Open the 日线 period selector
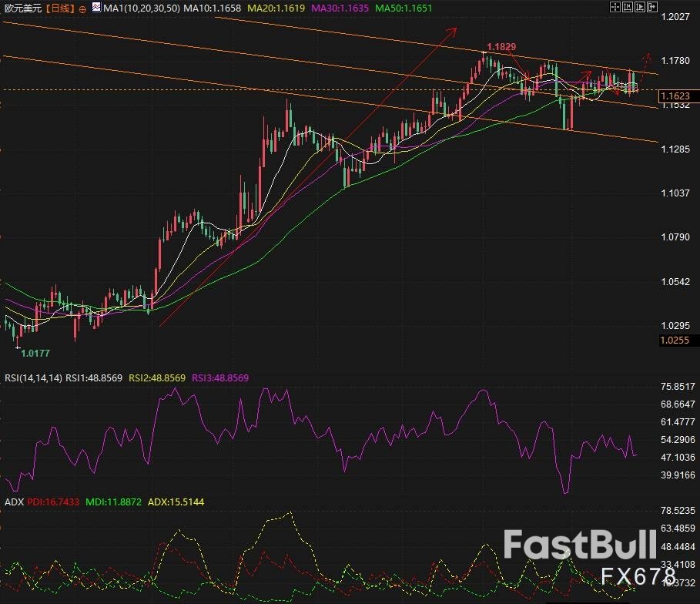Viewport: 700px width, 604px height. tap(59, 8)
